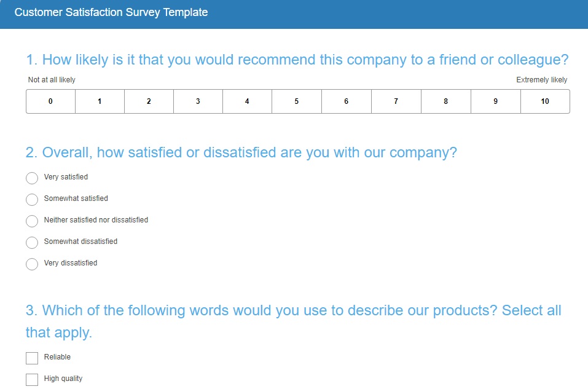Screen dimensions: 588x389
Task: Choose the Very dissatisfied option
Action: (x=32, y=264)
